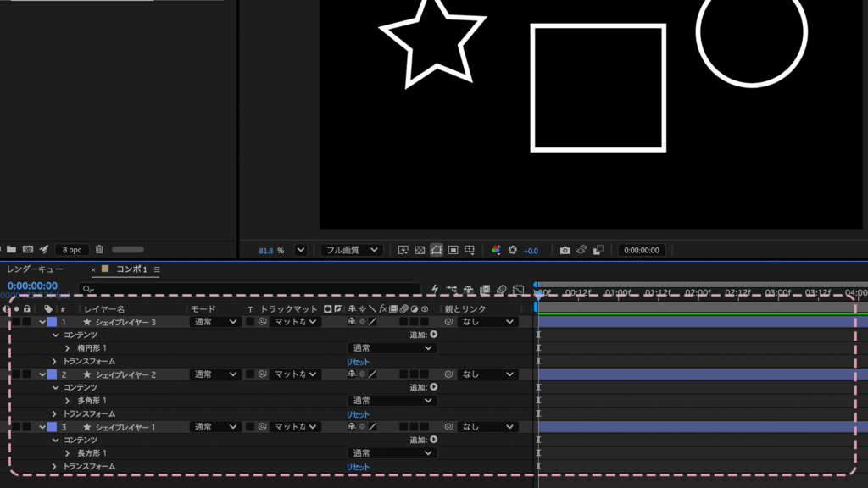868x488 pixels.
Task: Close the コンポ 1 tab
Action: tap(93, 269)
